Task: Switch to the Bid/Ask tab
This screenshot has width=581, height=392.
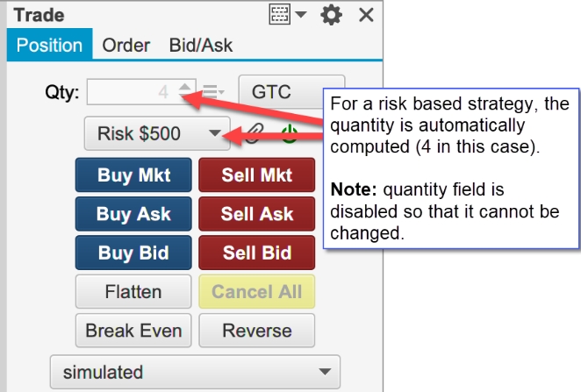Action: click(x=201, y=46)
